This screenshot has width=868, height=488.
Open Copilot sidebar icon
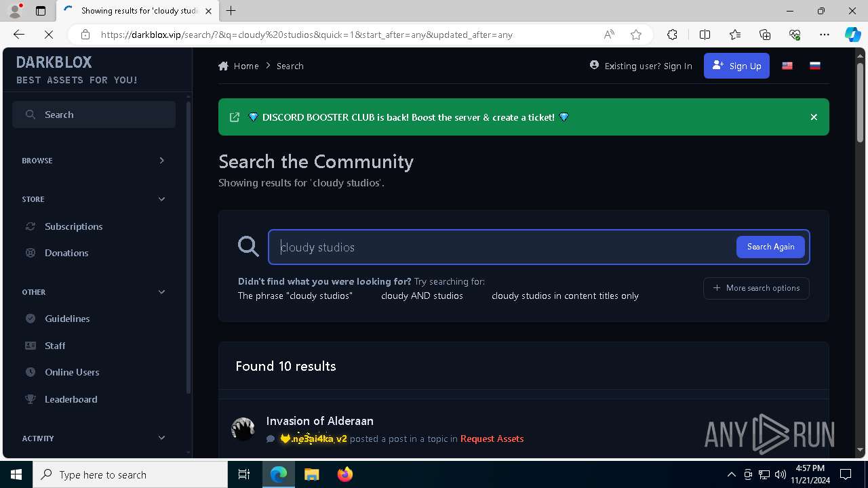pos(852,35)
